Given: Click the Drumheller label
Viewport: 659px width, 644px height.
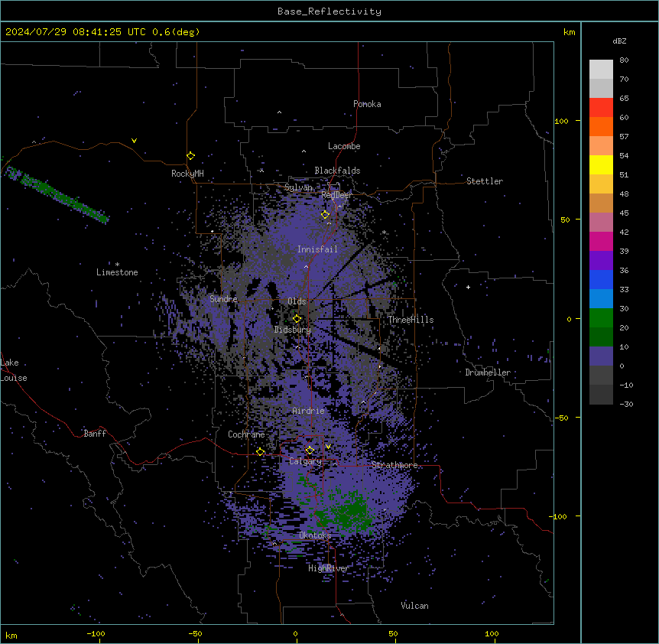Looking at the screenshot, I should 488,372.
